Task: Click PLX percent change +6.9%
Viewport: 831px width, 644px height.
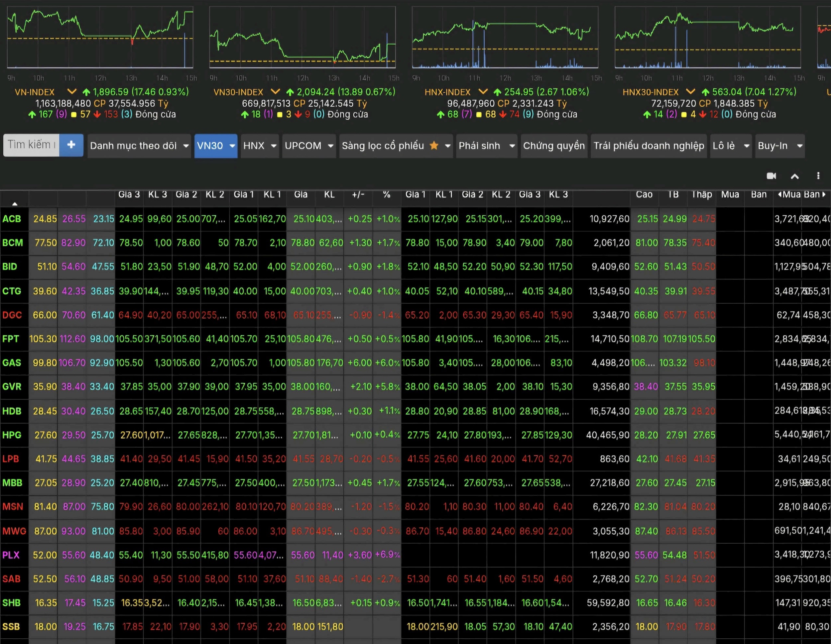Action: (387, 555)
